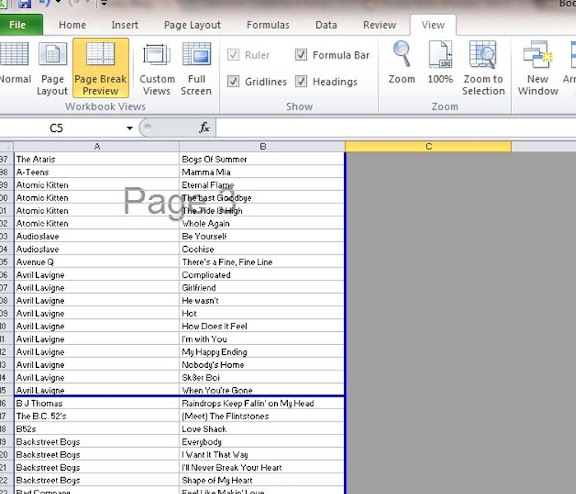This screenshot has height=494, width=576.
Task: Open the Data tab
Action: click(326, 25)
